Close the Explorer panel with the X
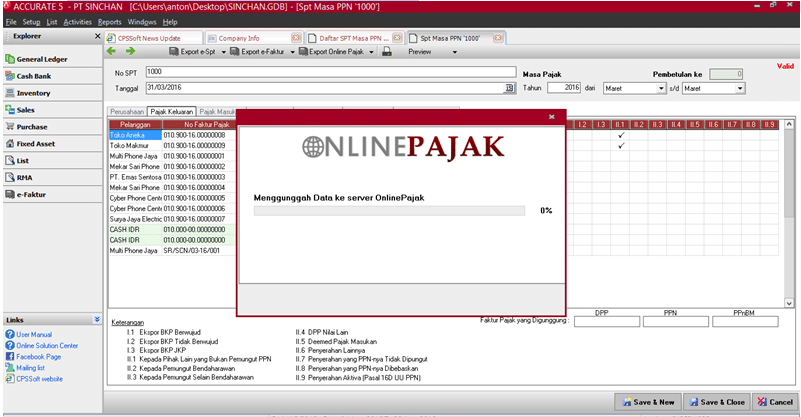The height and width of the screenshot is (417, 801). (x=98, y=36)
